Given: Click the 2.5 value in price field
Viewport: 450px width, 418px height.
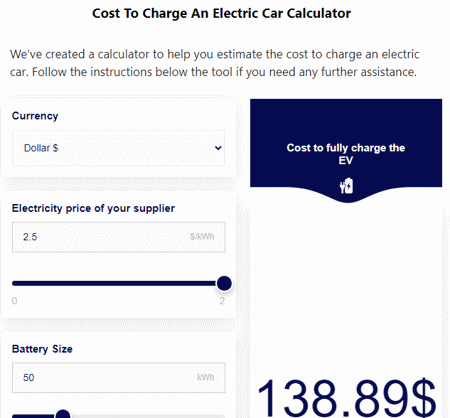Looking at the screenshot, I should click(30, 237).
